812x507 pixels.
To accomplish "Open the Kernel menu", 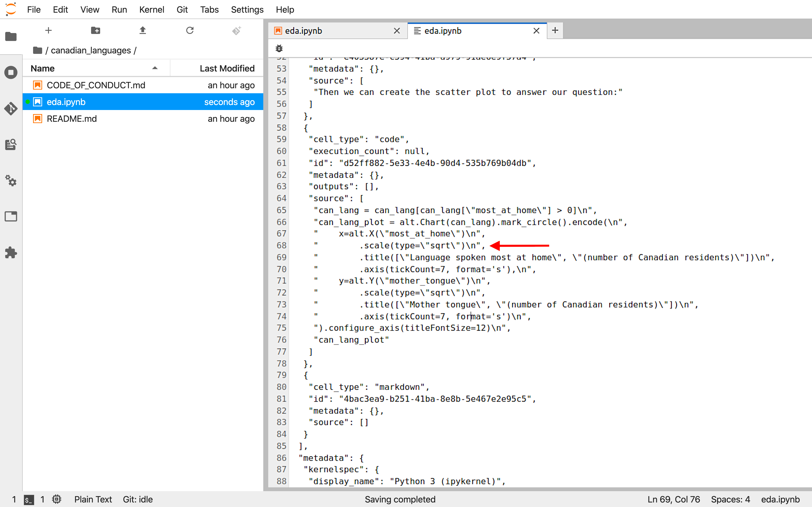I will pyautogui.click(x=151, y=9).
